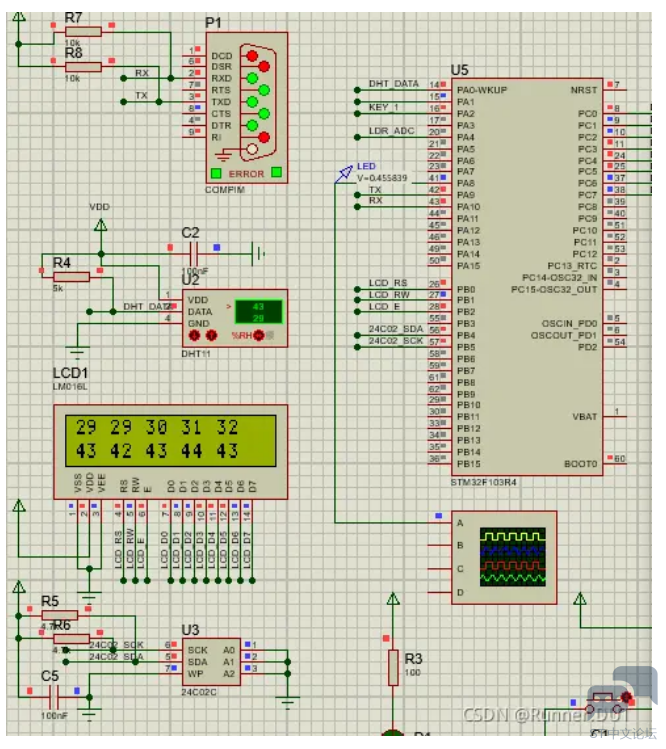Click the DHT11 green readout display
This screenshot has width=666, height=749.
click(x=258, y=312)
